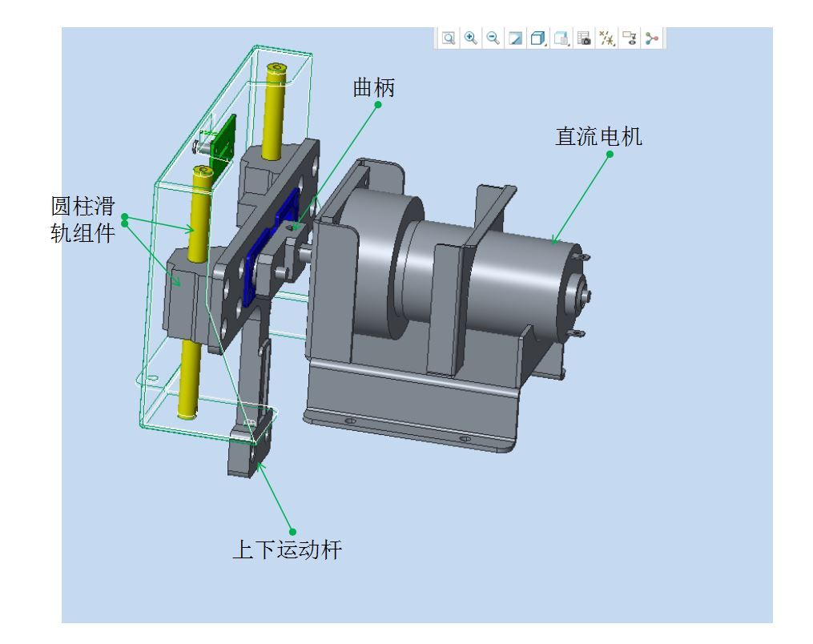The height and width of the screenshot is (644, 813).
Task: Select the 直流电机 annotation label
Action: pos(598,137)
